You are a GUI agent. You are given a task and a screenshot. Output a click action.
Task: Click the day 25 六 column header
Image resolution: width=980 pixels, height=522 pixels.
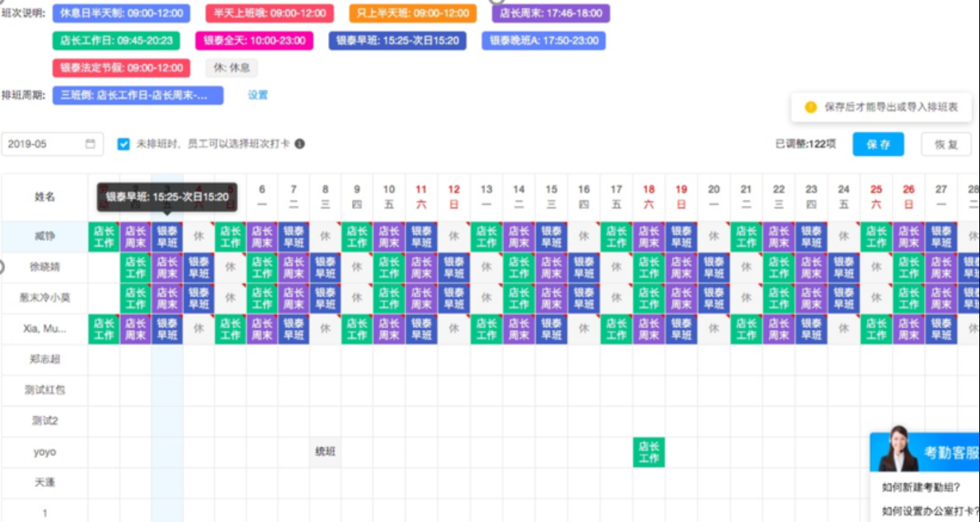[876, 196]
